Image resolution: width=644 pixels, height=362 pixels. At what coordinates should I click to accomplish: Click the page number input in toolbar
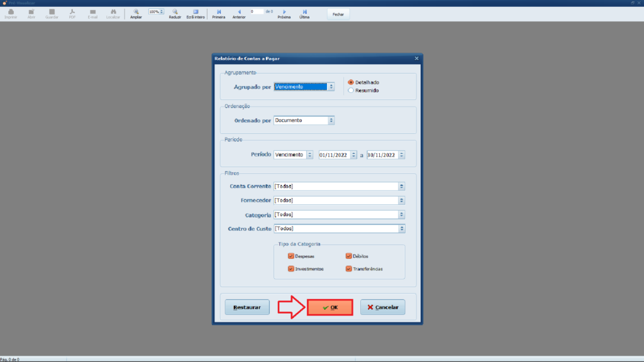click(x=257, y=11)
